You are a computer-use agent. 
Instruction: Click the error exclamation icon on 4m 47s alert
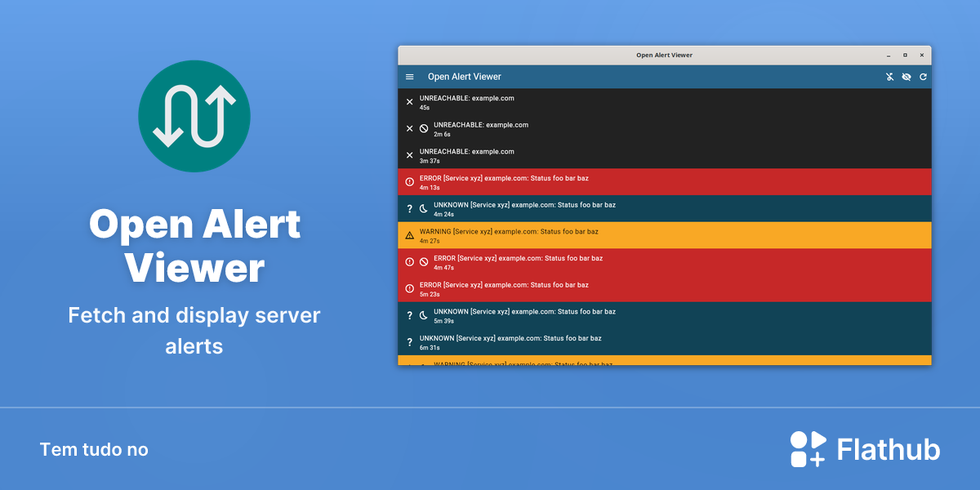[410, 262]
